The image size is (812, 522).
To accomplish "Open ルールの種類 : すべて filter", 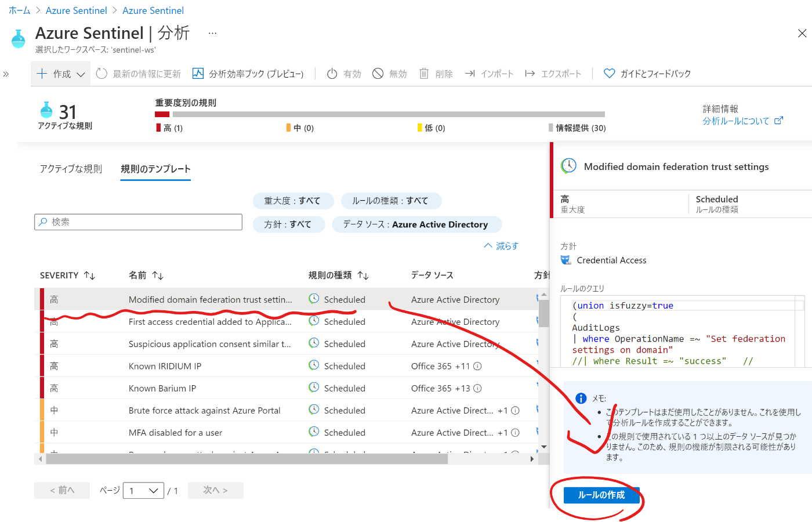I will tap(391, 201).
